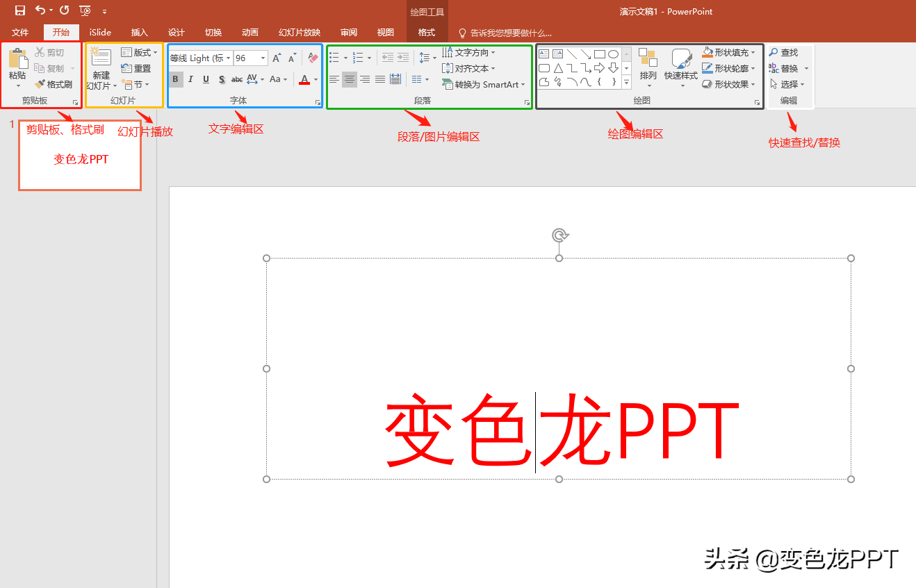Click 重置 to reset the slide
Viewport: 916px width, 588px height.
136,68
